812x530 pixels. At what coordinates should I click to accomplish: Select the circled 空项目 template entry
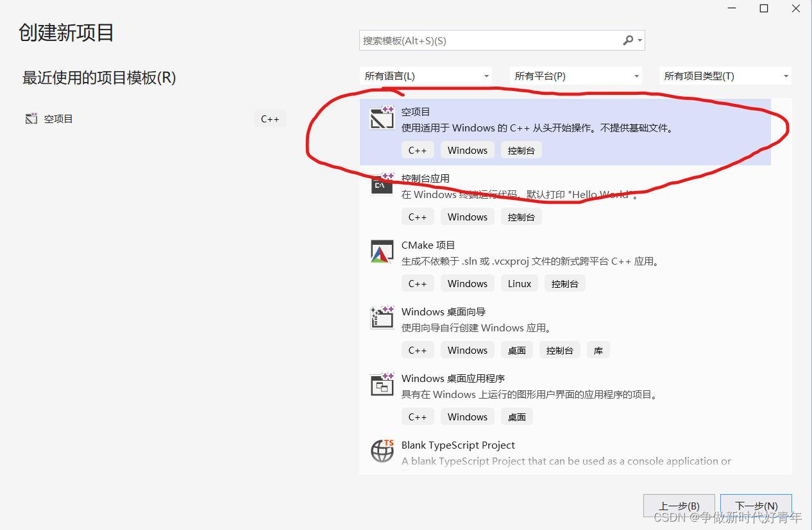pyautogui.click(x=545, y=128)
